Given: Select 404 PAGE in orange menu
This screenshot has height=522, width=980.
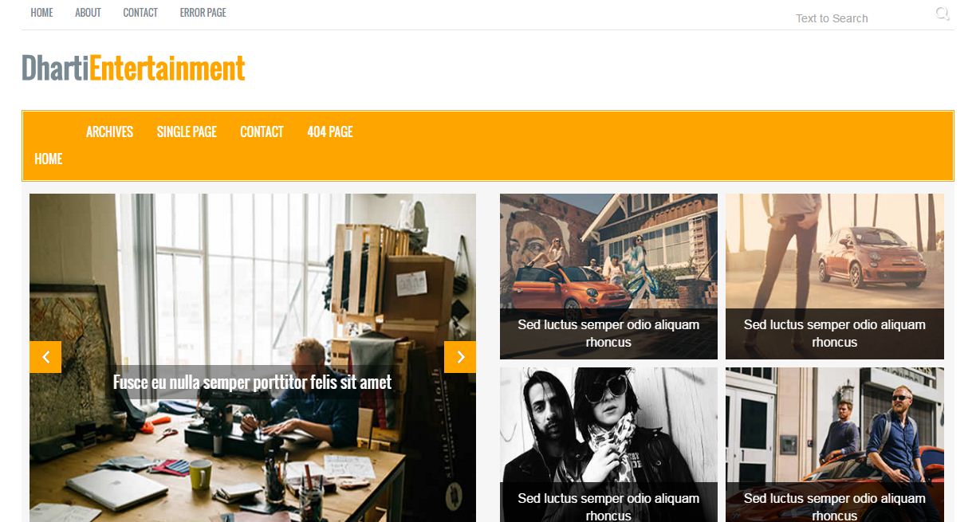Looking at the screenshot, I should 330,131.
